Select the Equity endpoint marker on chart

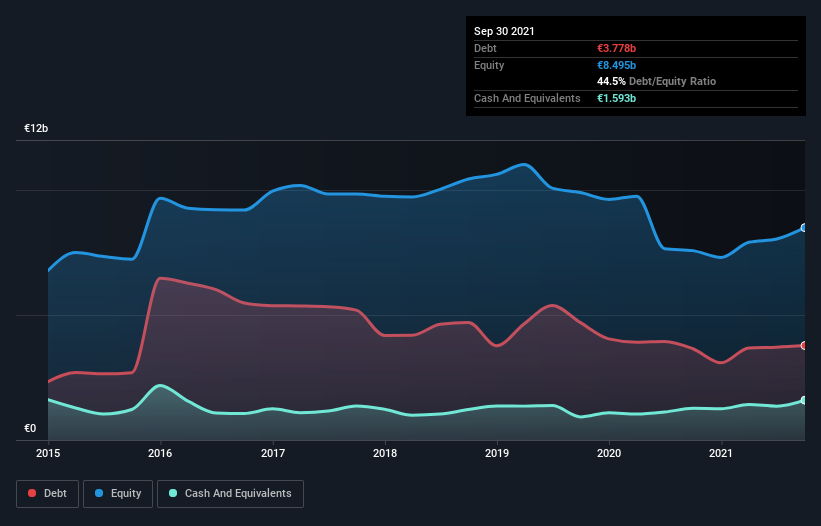click(x=804, y=228)
